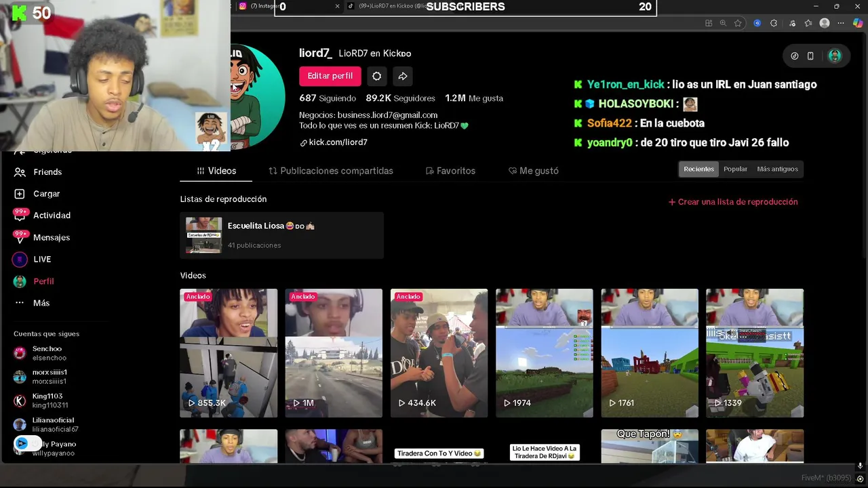The height and width of the screenshot is (488, 868).
Task: Play the video with 1761 views
Action: pyautogui.click(x=650, y=353)
